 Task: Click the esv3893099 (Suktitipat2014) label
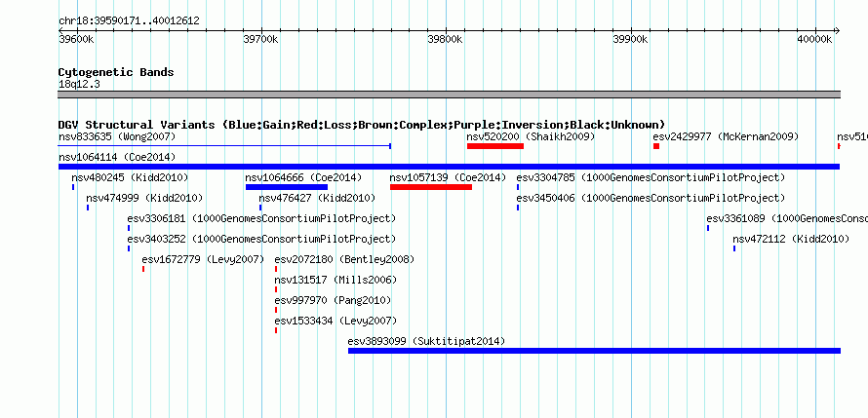[427, 341]
